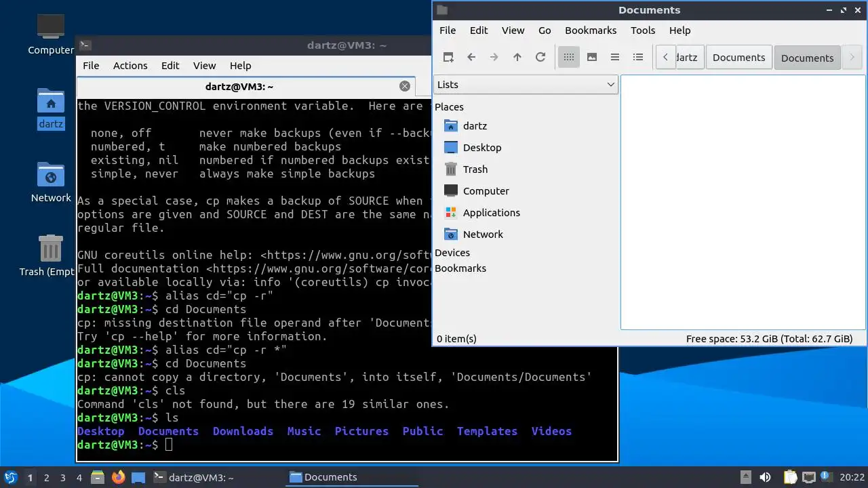Image resolution: width=868 pixels, height=488 pixels.
Task: Click folder icon in Documents title bar
Action: point(442,10)
